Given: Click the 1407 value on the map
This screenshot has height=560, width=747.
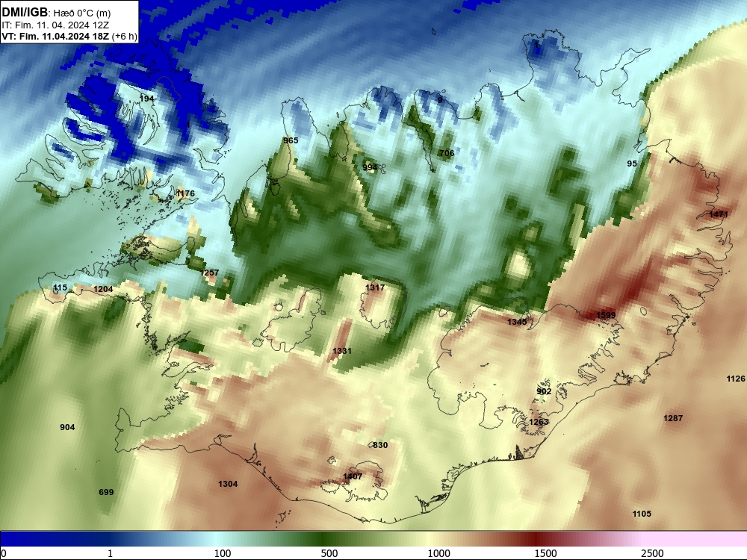Looking at the screenshot, I should (353, 476).
